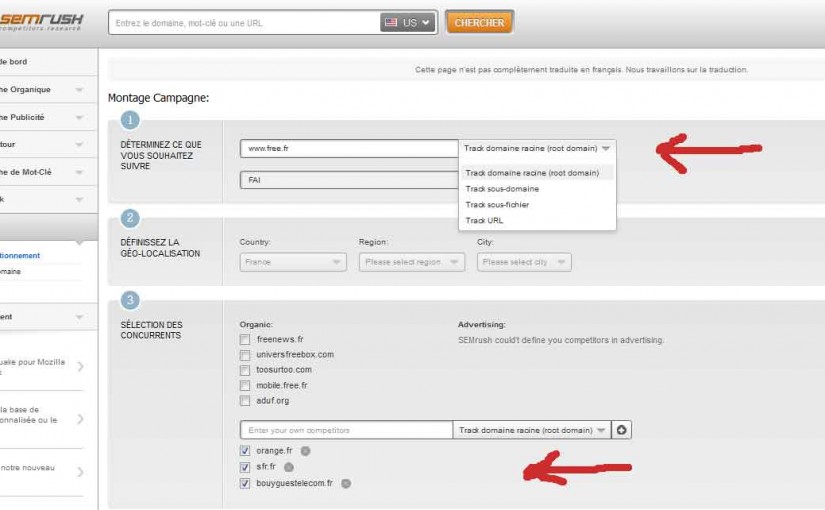Click the translation notice text

coord(581,69)
